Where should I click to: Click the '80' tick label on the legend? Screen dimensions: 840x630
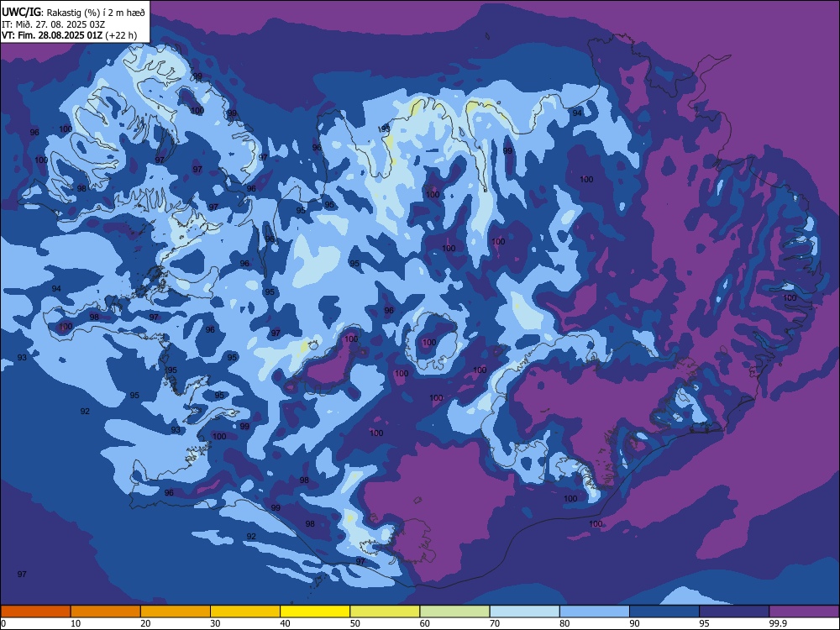pos(564,623)
